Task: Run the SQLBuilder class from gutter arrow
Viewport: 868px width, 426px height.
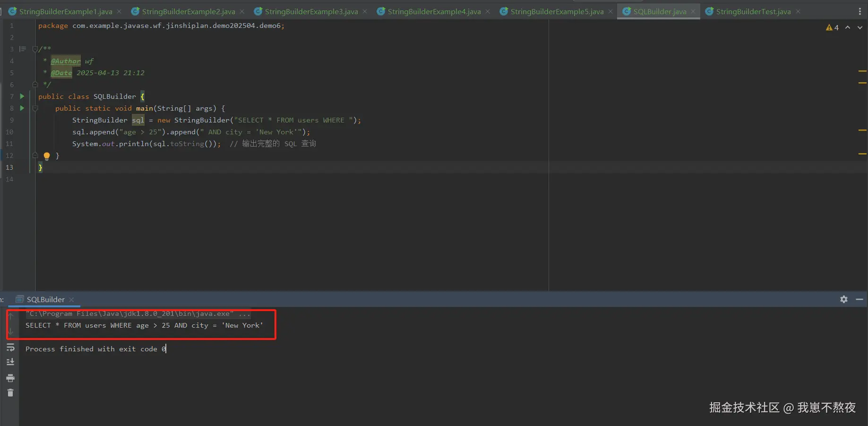Action: click(22, 96)
